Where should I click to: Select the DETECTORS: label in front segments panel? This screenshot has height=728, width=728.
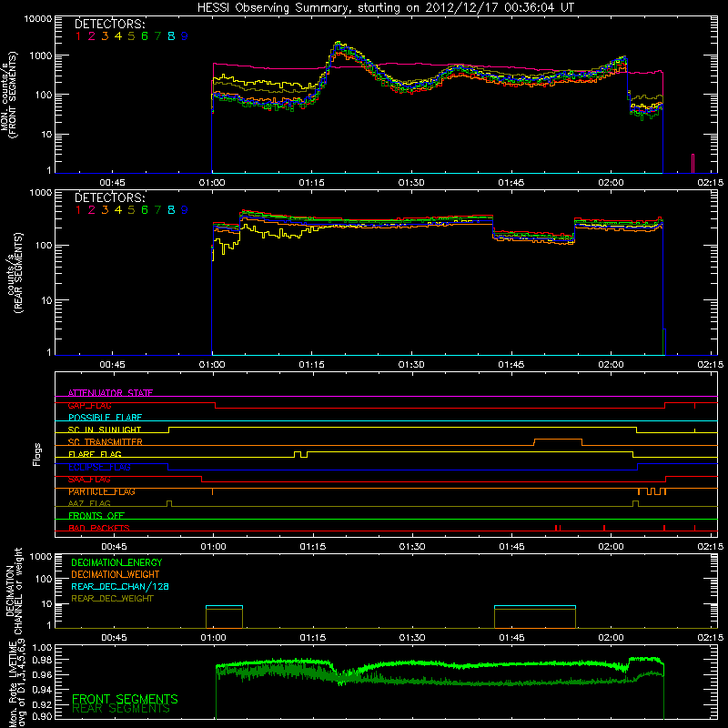pyautogui.click(x=109, y=24)
